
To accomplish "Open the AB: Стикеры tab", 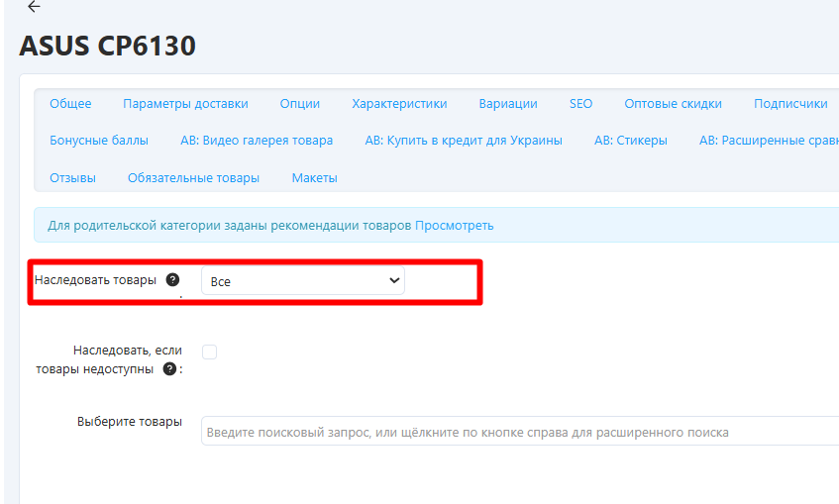I will coord(630,141).
